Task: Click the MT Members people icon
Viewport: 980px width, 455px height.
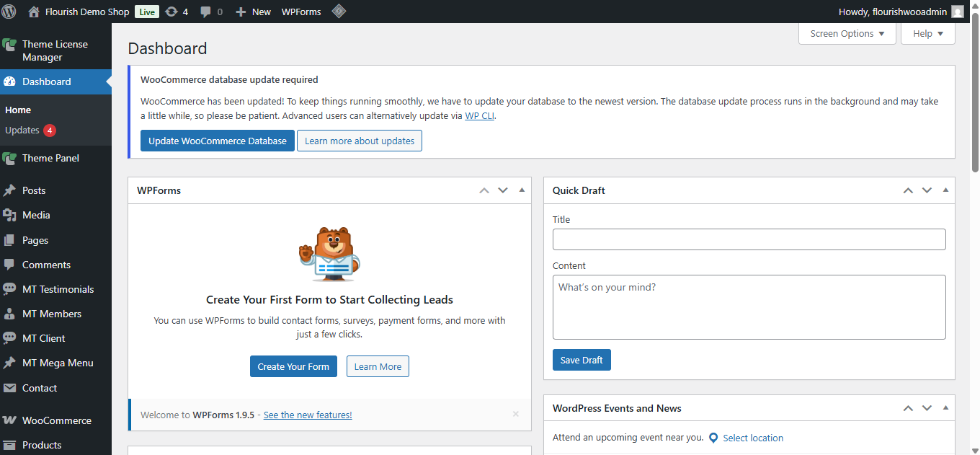Action: 9,314
